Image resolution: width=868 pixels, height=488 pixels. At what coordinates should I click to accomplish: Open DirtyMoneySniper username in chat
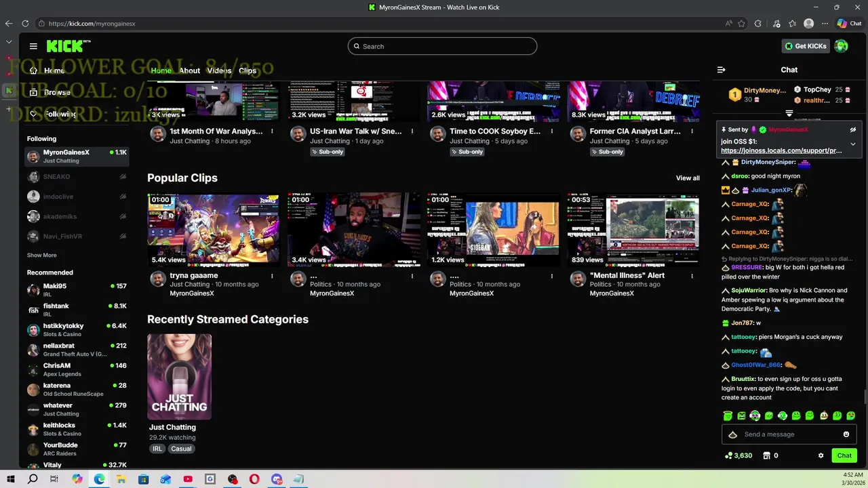tap(768, 163)
